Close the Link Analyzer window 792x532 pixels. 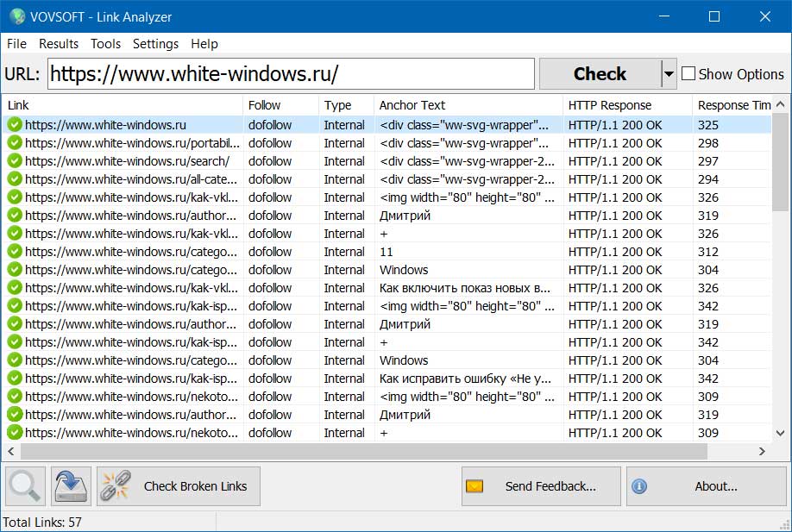point(765,16)
